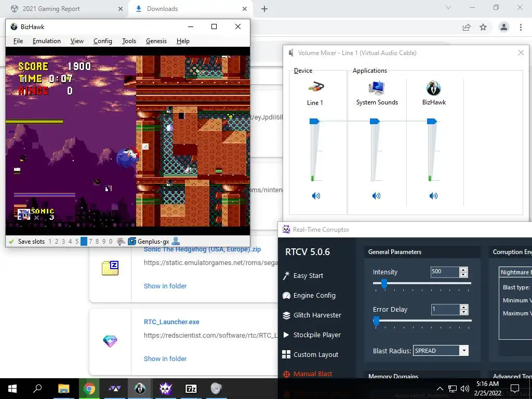Screen dimensions: 532x399
Task: Decrease Error Delay with down stepper arrow
Action: point(464,312)
